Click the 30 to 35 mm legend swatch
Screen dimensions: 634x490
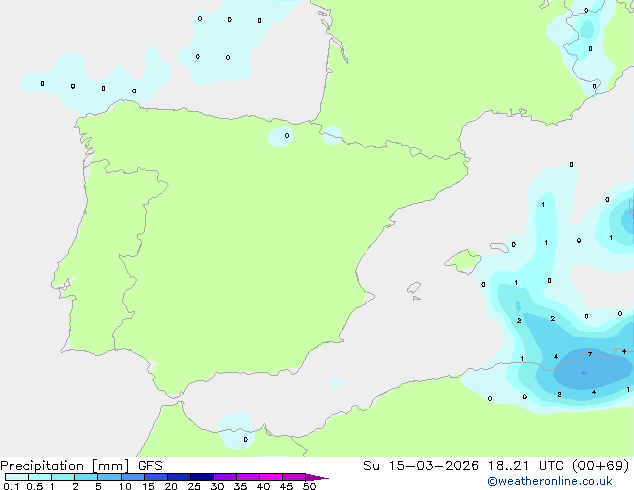[224, 477]
